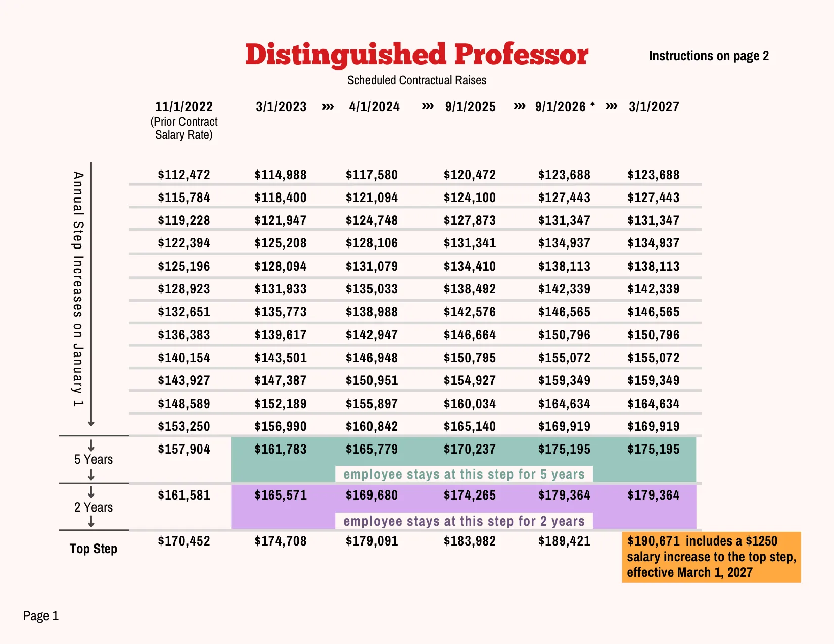Select the 11/1/2022 column header
The image size is (834, 644).
click(184, 107)
